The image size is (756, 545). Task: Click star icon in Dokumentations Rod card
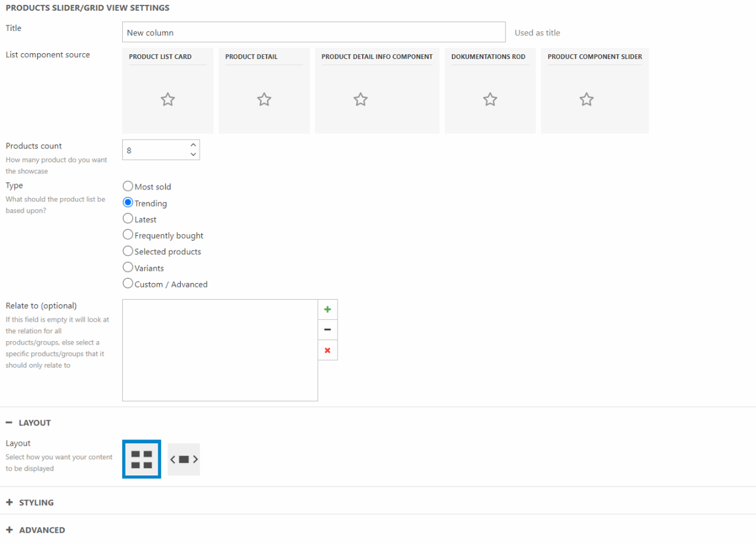coord(490,99)
